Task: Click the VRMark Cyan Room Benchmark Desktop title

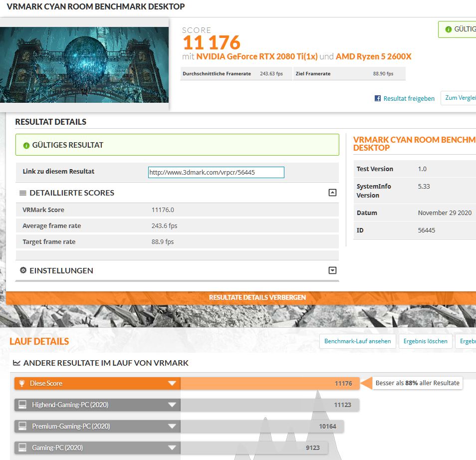Action: coord(96,6)
